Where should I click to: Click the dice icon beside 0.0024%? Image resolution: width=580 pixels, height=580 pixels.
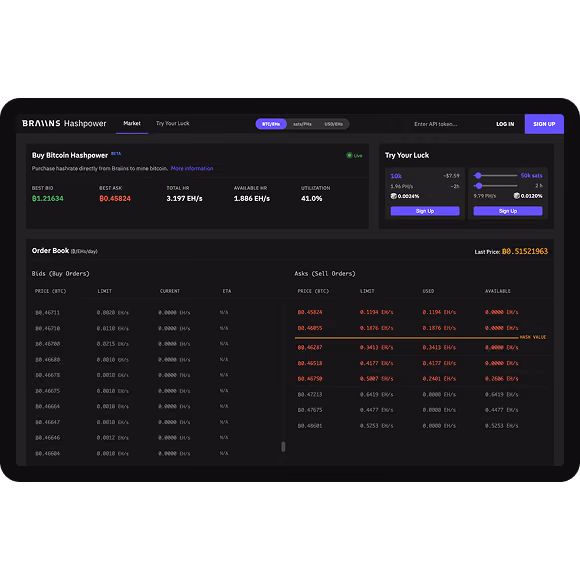[394, 196]
